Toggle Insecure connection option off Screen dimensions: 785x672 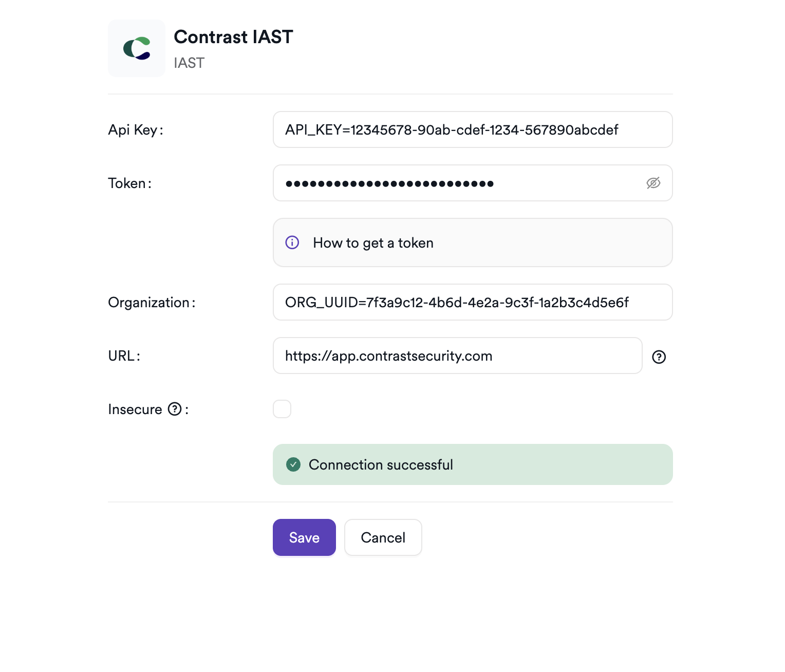[282, 408]
